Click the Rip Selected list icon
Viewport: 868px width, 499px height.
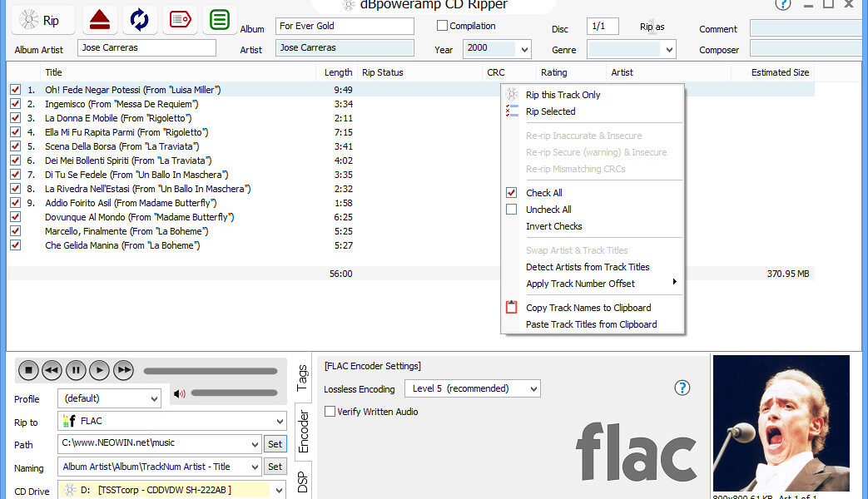512,111
